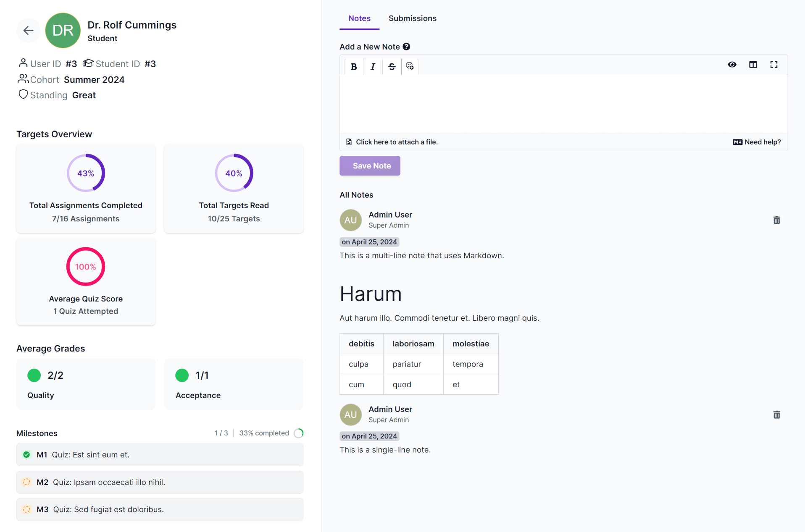
Task: Delete the multi-line Markdown note
Action: click(776, 220)
